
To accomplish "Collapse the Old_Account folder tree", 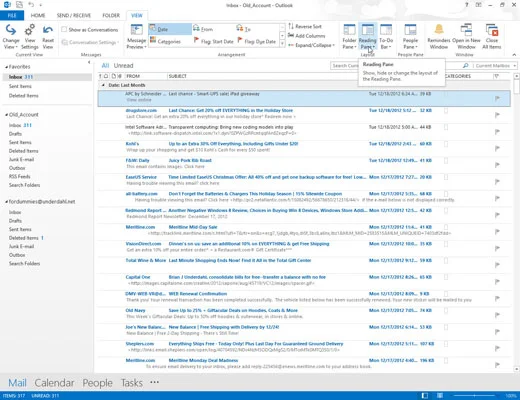I will pyautogui.click(x=6, y=115).
